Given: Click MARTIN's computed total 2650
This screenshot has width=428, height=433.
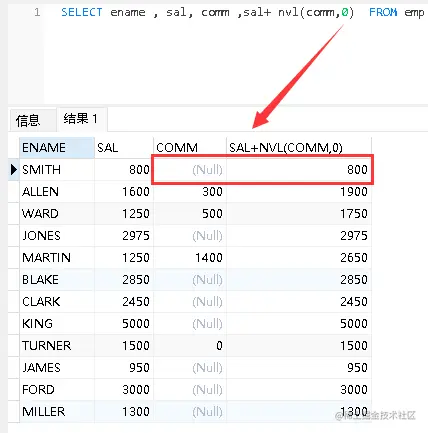Looking at the screenshot, I should (x=354, y=258).
